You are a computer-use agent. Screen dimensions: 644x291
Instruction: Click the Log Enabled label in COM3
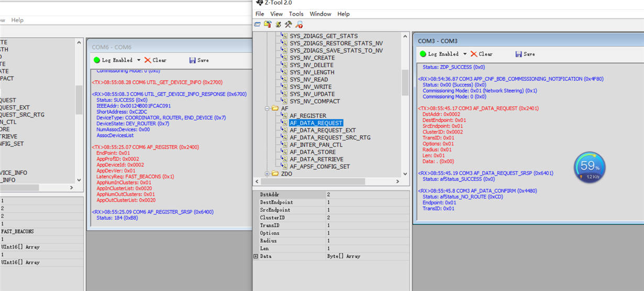coord(443,54)
